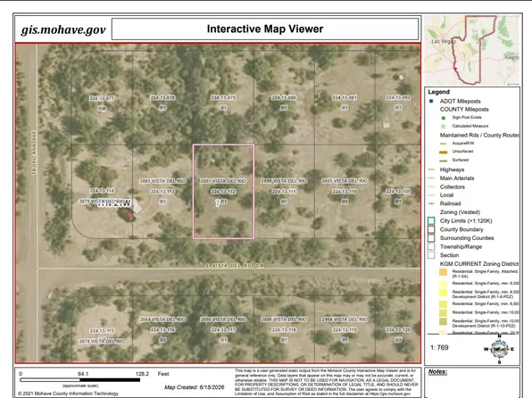This screenshot has height=398, width=532.
Task: Click the scale bar at the bottom
Action: (x=80, y=380)
